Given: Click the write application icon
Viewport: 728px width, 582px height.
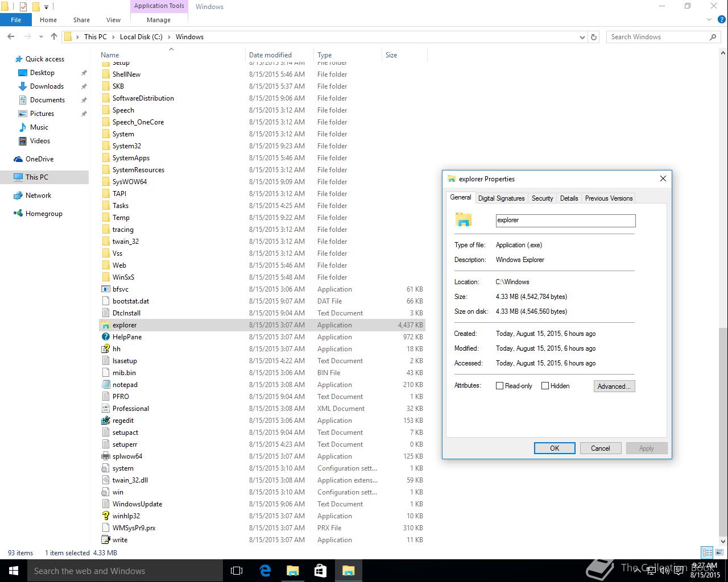Looking at the screenshot, I should click(x=105, y=540).
